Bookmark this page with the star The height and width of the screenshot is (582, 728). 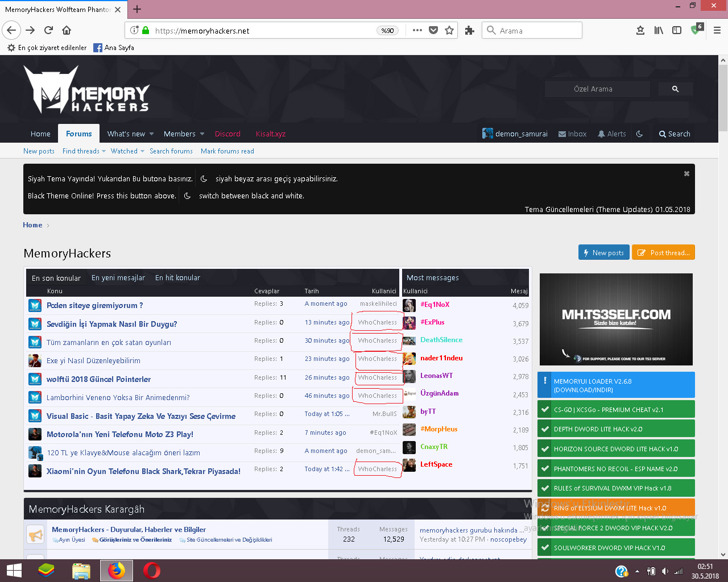[x=449, y=30]
